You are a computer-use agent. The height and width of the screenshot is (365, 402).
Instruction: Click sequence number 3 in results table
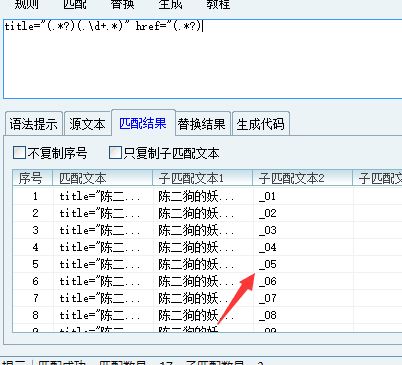pyautogui.click(x=35, y=230)
